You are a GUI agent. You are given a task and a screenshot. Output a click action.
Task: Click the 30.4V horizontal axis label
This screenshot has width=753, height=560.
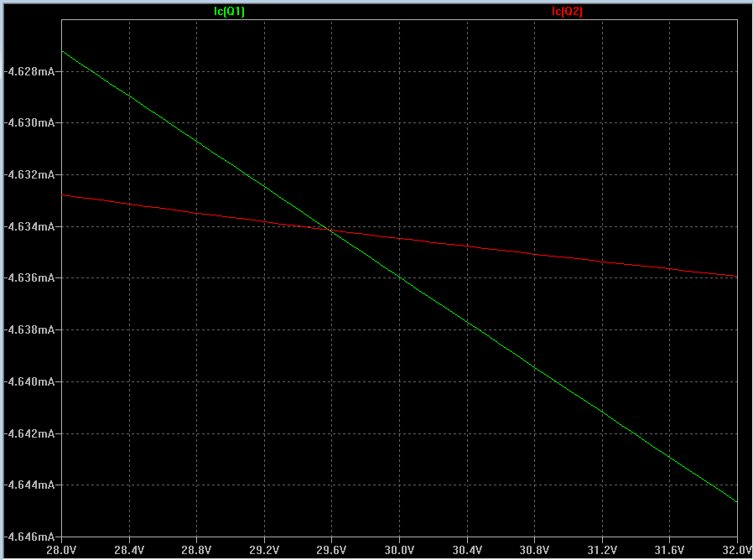(467, 550)
